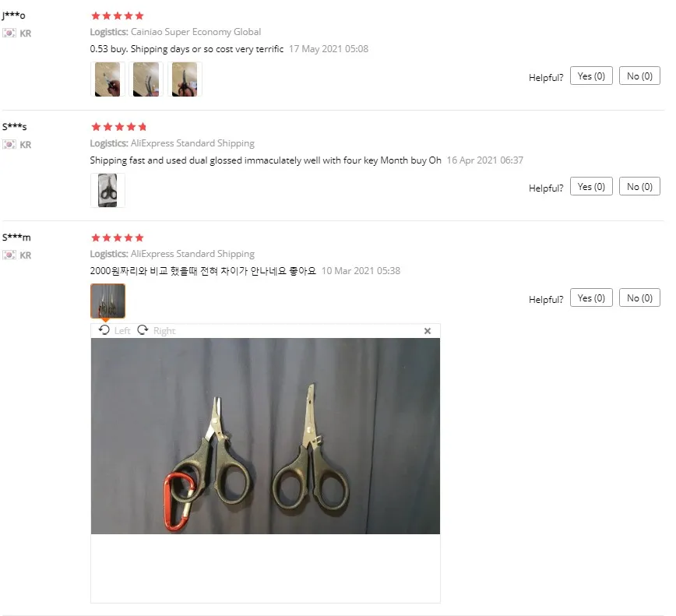Viewport: 676px width, 616px height.
Task: Click the five-star rating of J***o review
Action: pos(118,16)
